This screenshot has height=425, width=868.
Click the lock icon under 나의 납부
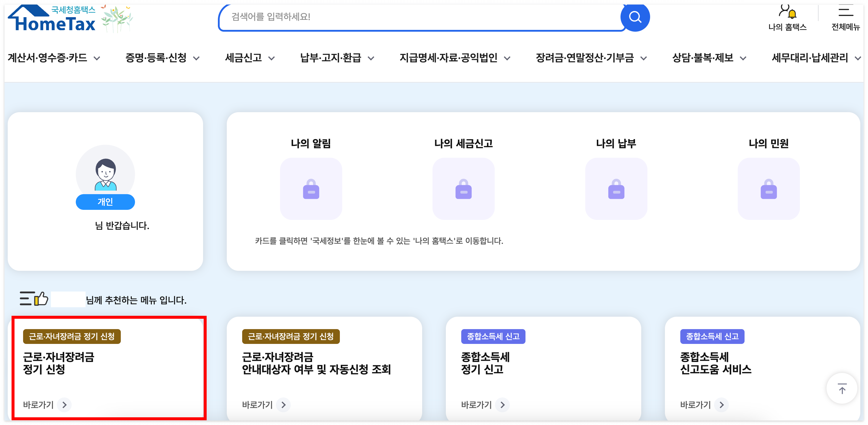616,189
